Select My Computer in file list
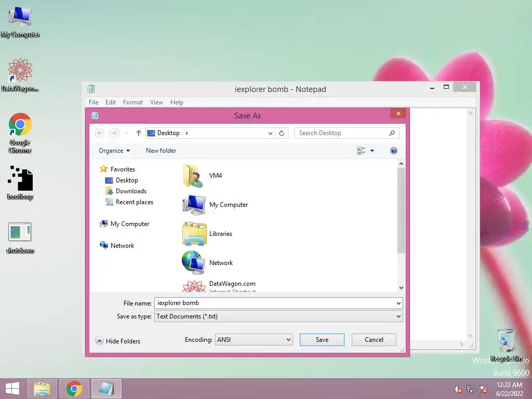 pyautogui.click(x=216, y=205)
